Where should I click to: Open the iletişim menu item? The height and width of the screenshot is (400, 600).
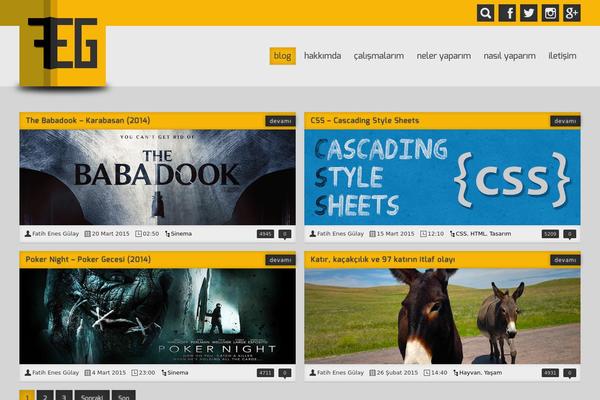562,56
